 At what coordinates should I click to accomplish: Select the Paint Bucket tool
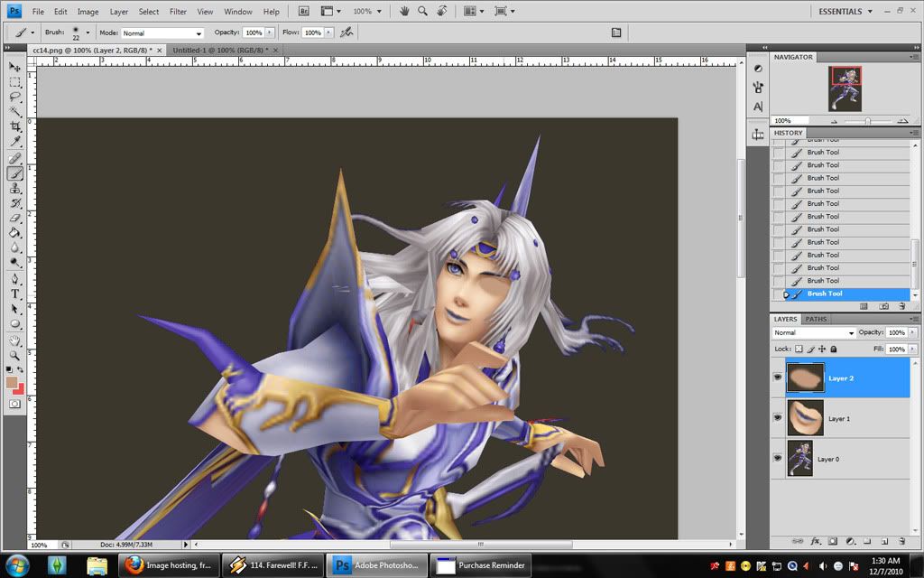[15, 232]
